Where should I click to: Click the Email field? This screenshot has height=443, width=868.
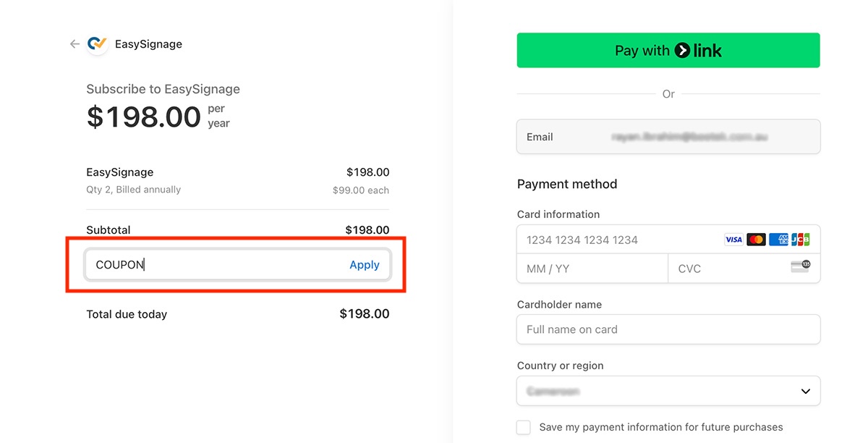668,137
